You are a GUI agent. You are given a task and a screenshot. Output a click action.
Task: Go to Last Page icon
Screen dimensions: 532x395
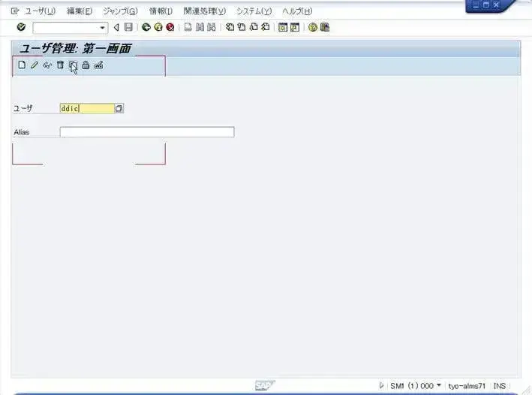[x=266, y=27]
